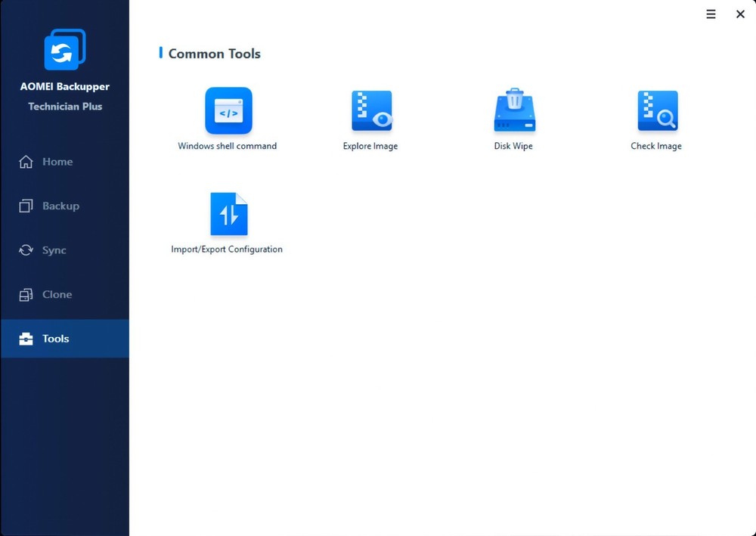Open Import/Export Configuration

[228, 213]
